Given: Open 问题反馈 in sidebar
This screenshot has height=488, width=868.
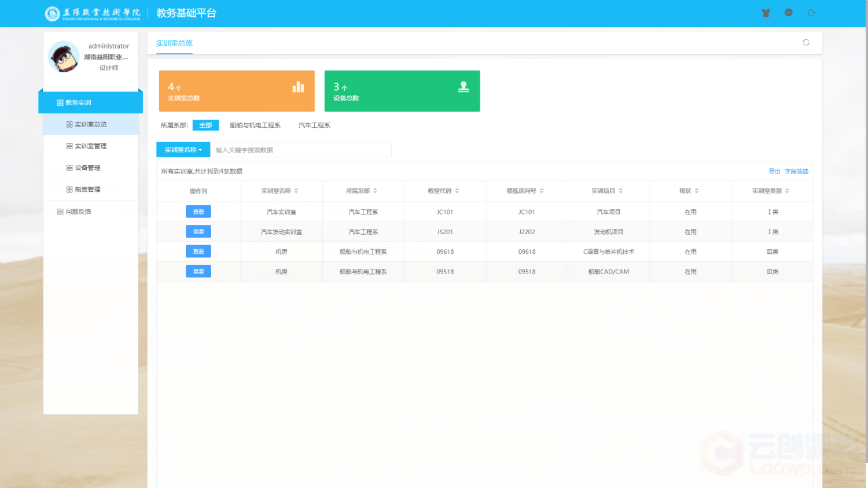Looking at the screenshot, I should (x=91, y=212).
